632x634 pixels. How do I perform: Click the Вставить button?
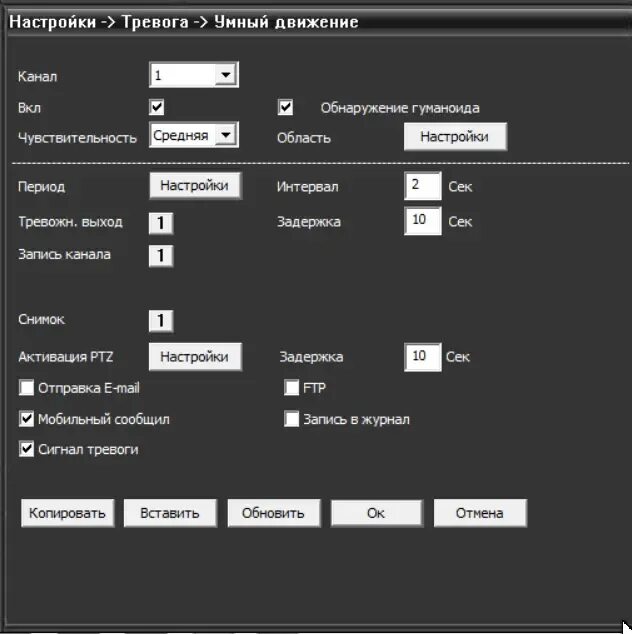point(170,513)
